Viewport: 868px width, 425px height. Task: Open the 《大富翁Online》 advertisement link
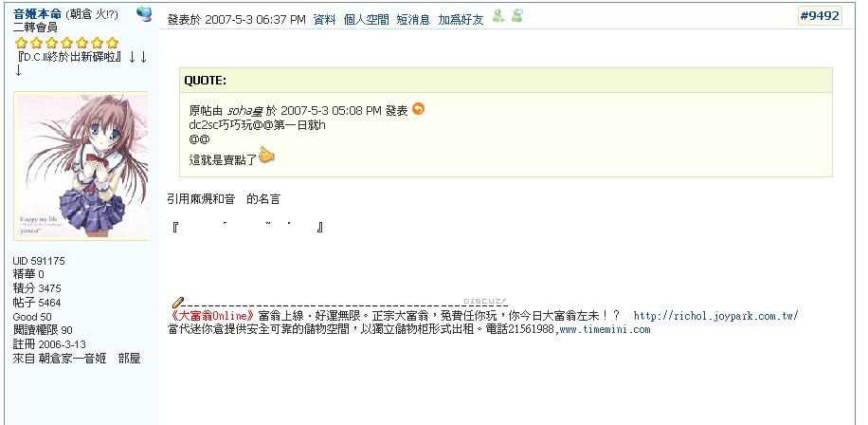click(x=213, y=317)
